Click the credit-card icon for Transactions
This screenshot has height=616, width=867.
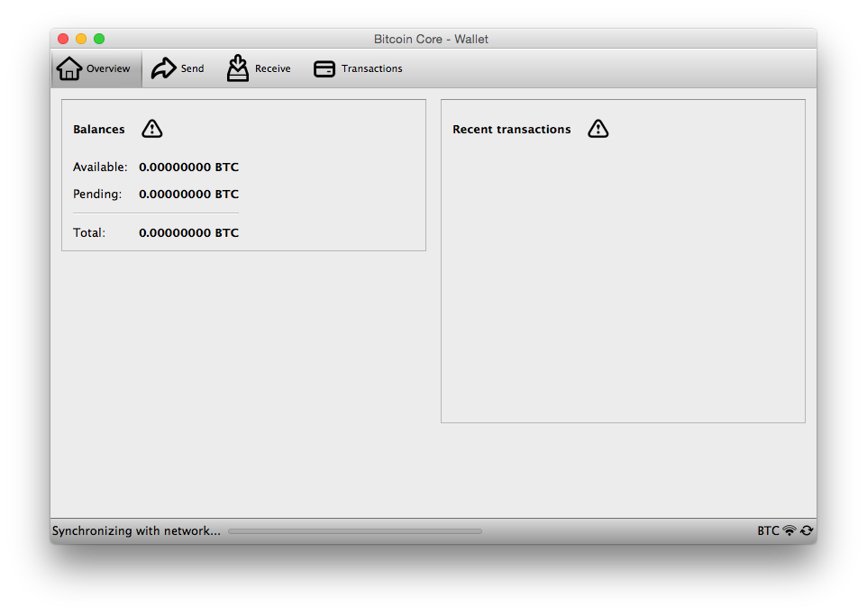pos(324,68)
